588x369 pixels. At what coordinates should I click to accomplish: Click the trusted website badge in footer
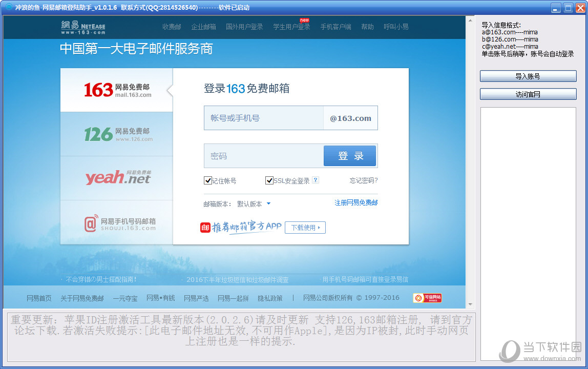tap(427, 298)
